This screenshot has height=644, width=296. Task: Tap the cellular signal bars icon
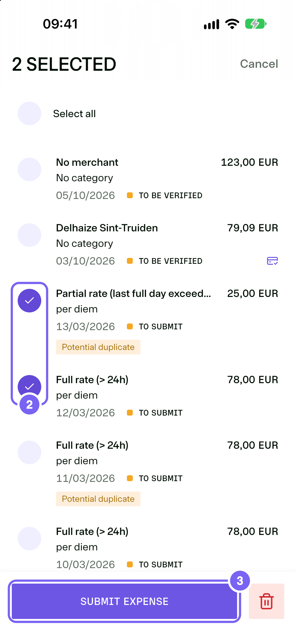pyautogui.click(x=211, y=24)
